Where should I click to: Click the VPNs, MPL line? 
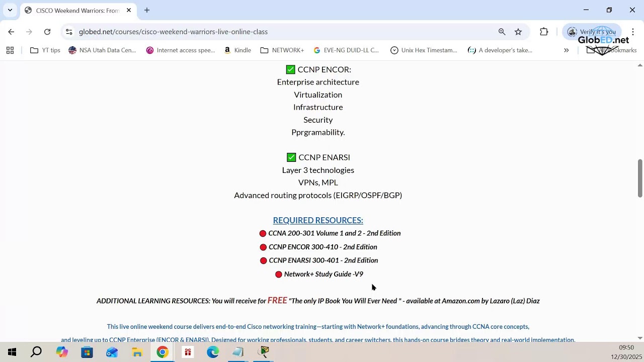[318, 183]
